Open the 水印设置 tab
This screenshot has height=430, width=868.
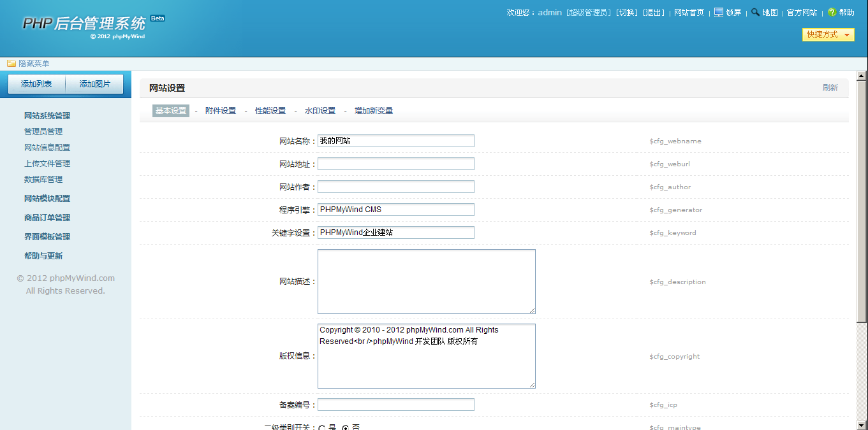tap(320, 111)
